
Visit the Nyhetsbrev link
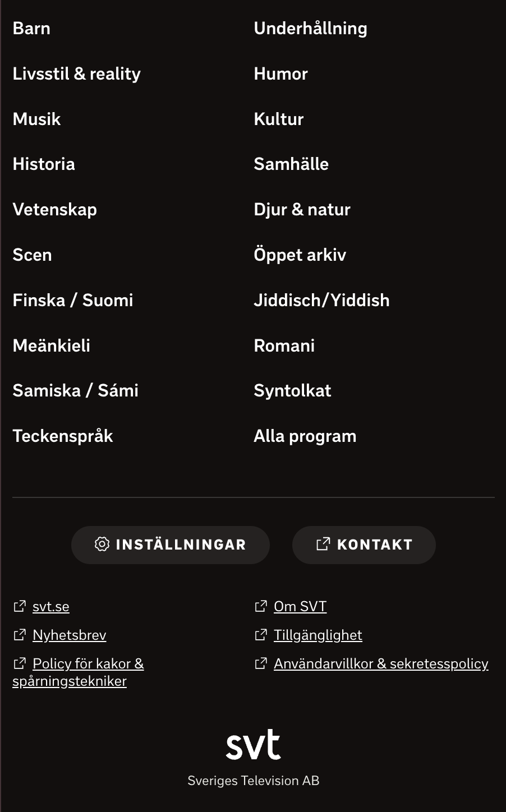(x=69, y=635)
